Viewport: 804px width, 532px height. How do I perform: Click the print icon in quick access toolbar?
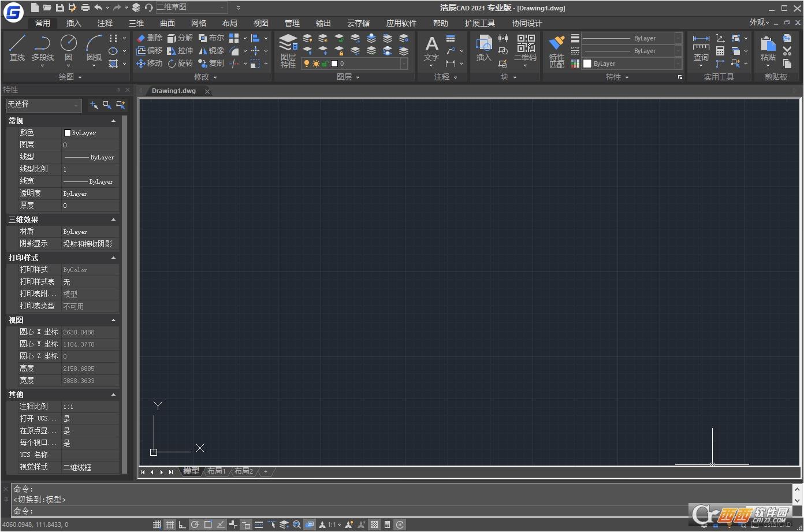click(x=85, y=8)
